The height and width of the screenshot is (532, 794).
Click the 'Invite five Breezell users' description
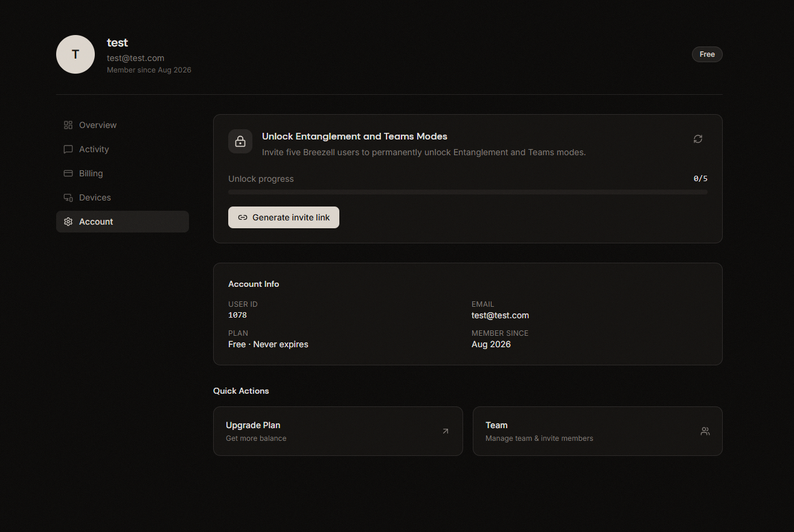(424, 152)
